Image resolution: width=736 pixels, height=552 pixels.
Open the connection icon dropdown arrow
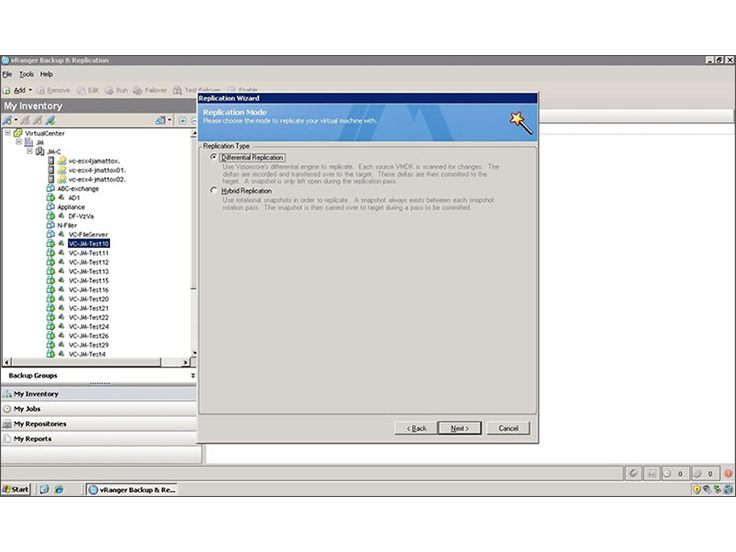pyautogui.click(x=16, y=121)
